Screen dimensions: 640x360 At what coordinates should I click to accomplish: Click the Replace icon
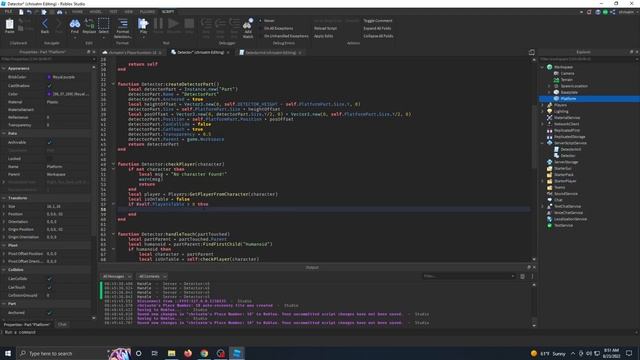pyautogui.click(x=89, y=25)
